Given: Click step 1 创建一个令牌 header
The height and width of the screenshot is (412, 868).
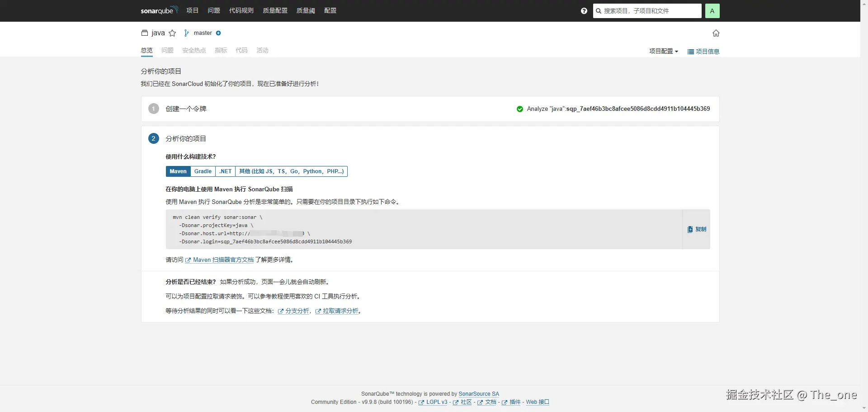Looking at the screenshot, I should (186, 109).
